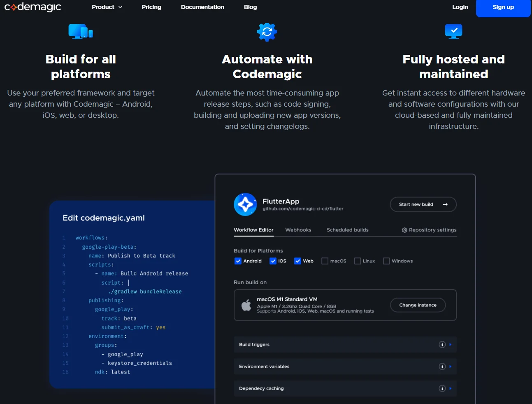Click the 'Fully hosted and maintained' heading
532x404 pixels.
[453, 66]
